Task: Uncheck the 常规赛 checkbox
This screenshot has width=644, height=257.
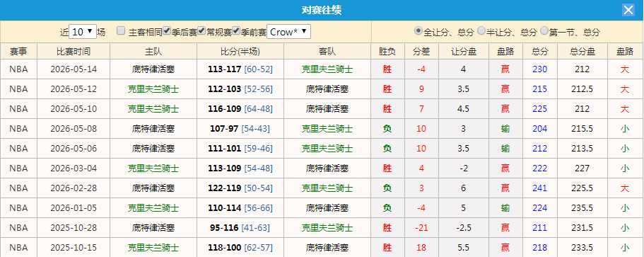Action: (201, 31)
